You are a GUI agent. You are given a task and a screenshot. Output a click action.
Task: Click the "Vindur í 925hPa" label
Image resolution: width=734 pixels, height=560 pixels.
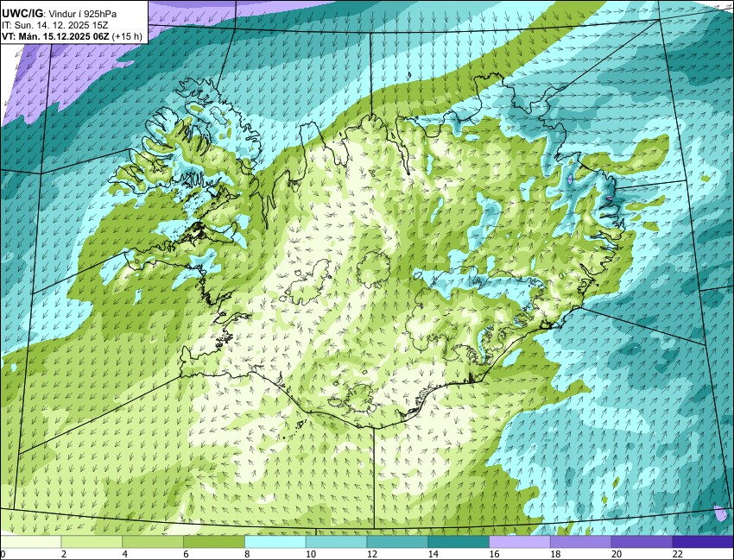[x=83, y=14]
